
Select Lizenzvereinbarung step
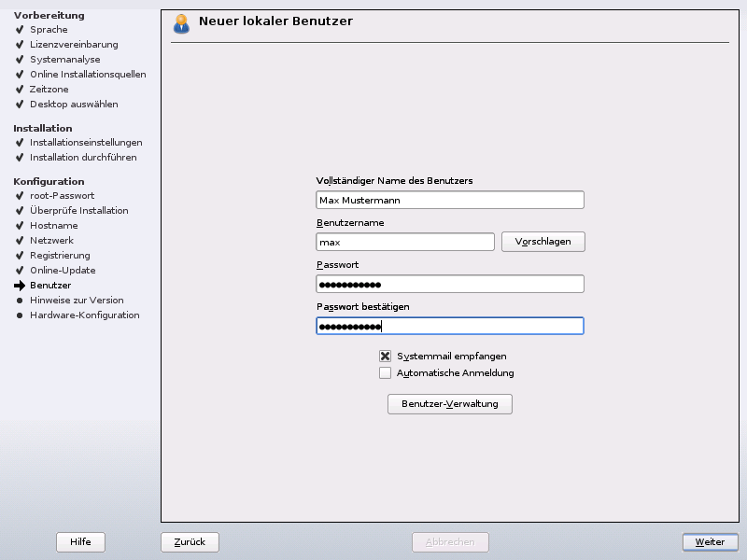[x=74, y=44]
